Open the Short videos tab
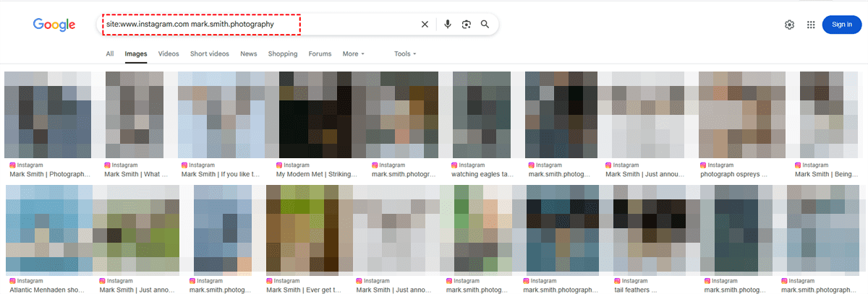 pos(210,53)
